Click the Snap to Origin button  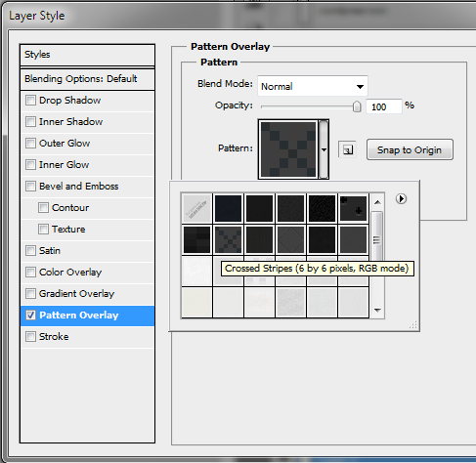point(410,149)
